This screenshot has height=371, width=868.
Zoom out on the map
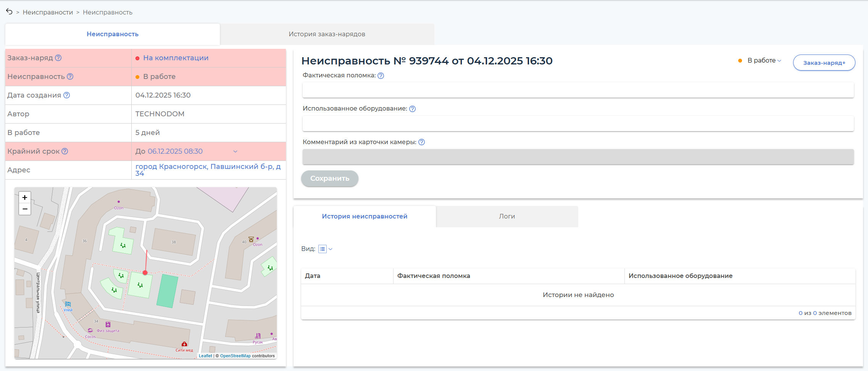point(25,209)
